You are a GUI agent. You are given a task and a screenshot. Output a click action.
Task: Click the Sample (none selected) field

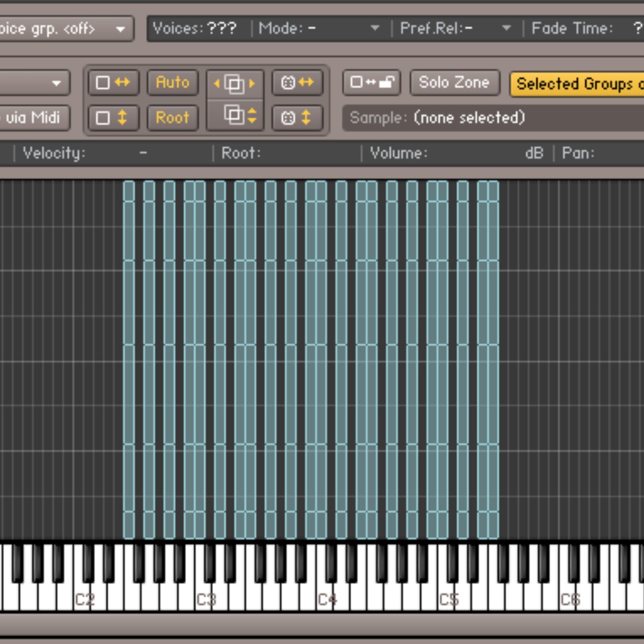[493, 118]
